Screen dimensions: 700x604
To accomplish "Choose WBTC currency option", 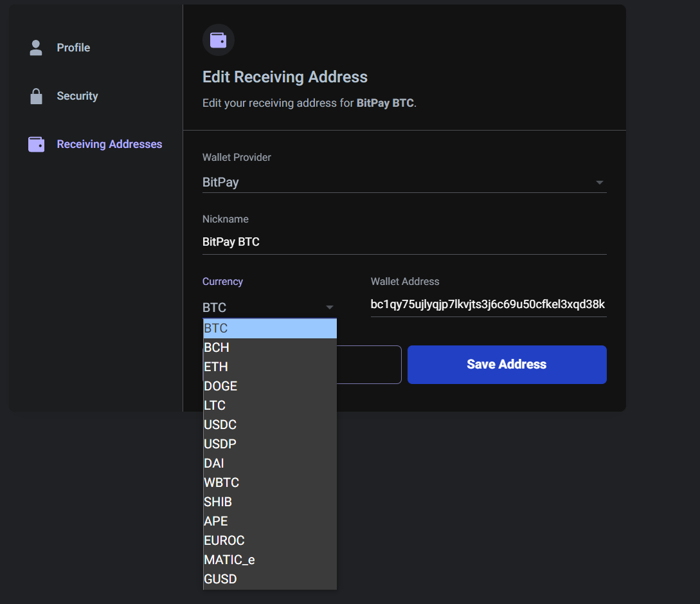I will coord(270,482).
